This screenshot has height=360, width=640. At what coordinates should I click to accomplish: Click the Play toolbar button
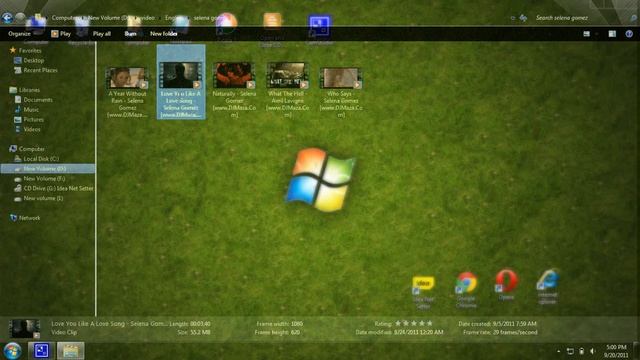click(61, 34)
